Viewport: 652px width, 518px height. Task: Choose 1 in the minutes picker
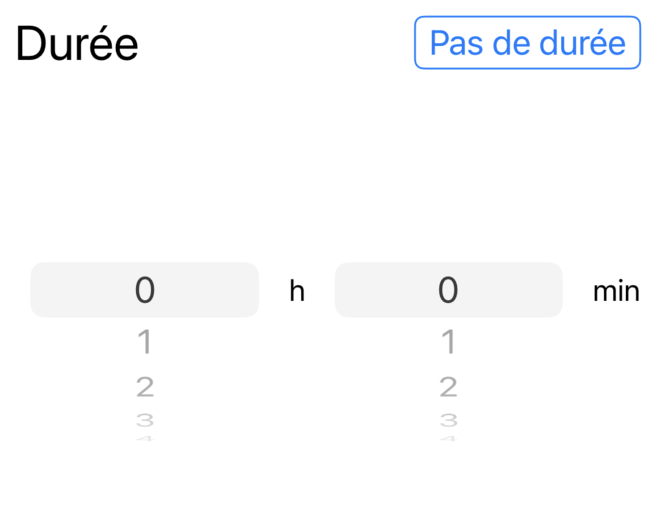pos(448,342)
